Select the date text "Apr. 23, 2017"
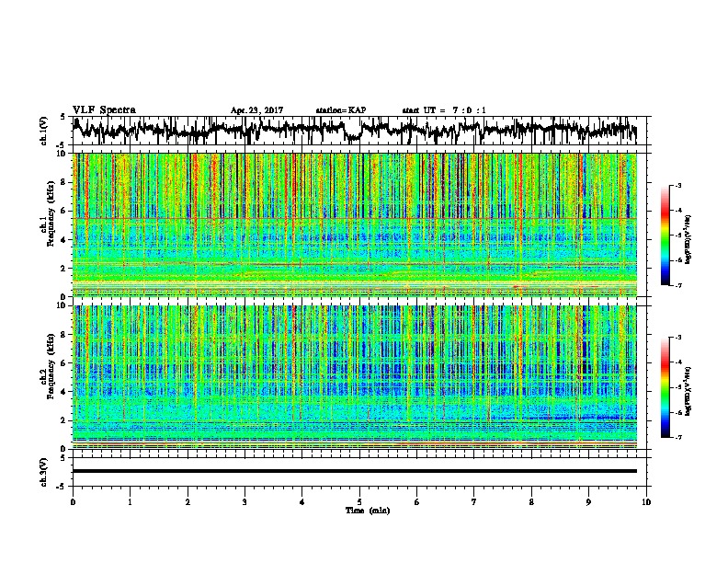728x563 pixels. coord(256,110)
